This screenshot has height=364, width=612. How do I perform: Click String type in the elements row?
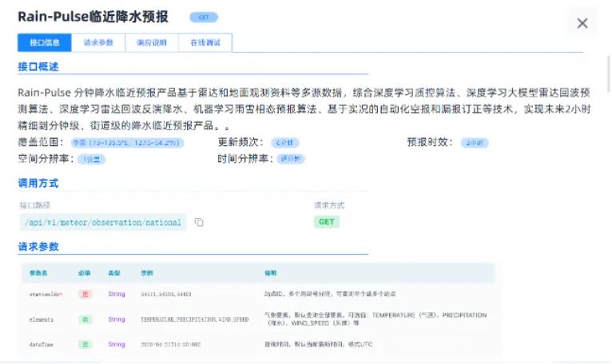pyautogui.click(x=117, y=319)
